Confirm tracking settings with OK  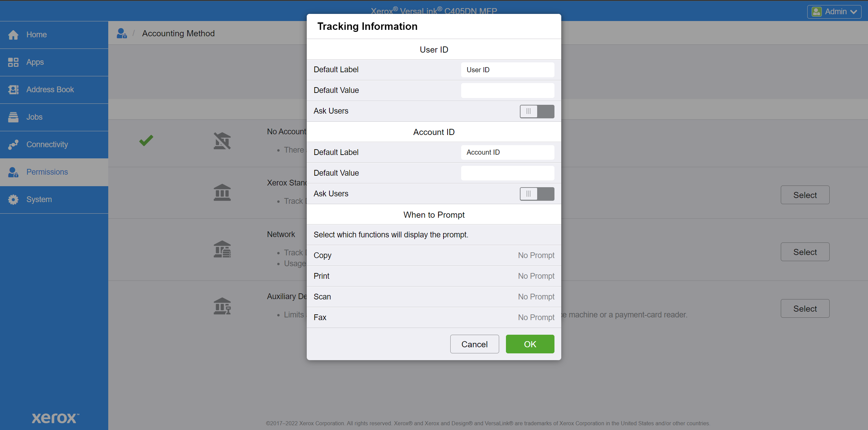click(x=530, y=344)
